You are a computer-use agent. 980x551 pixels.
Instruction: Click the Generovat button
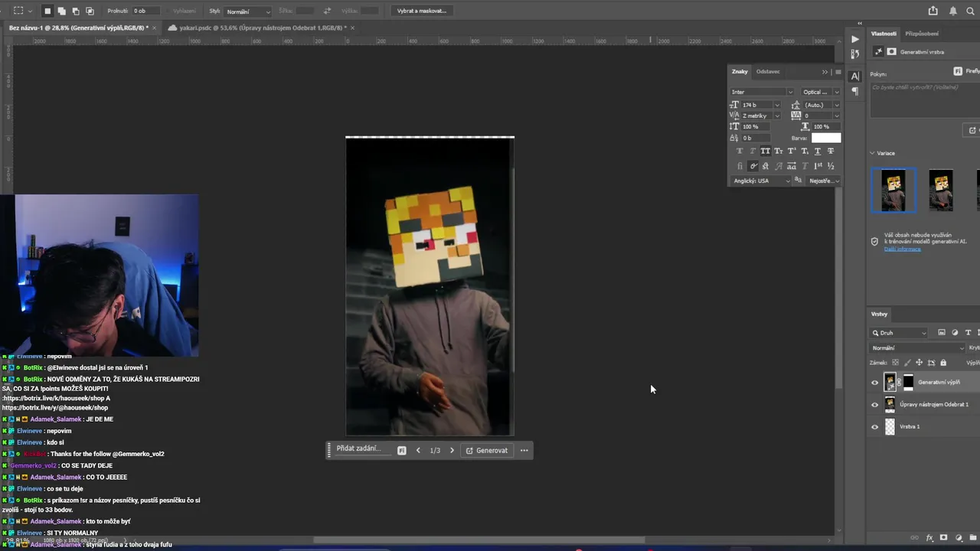coord(487,451)
